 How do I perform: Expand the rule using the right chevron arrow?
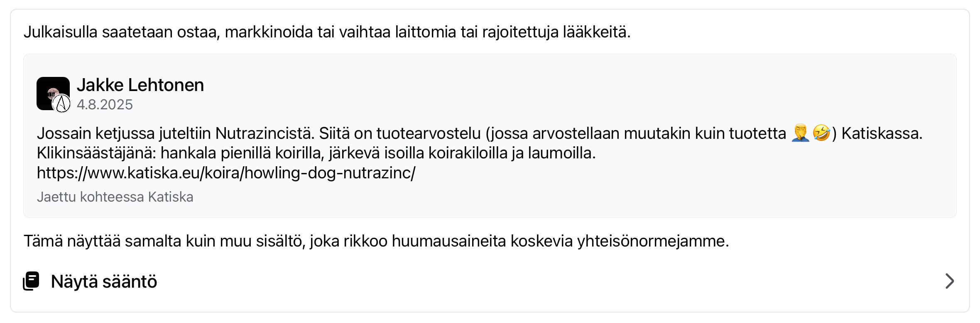[x=949, y=281]
